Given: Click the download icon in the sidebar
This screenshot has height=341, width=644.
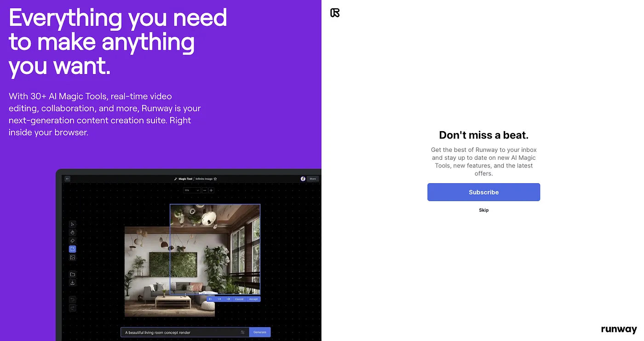Looking at the screenshot, I should coord(72,283).
